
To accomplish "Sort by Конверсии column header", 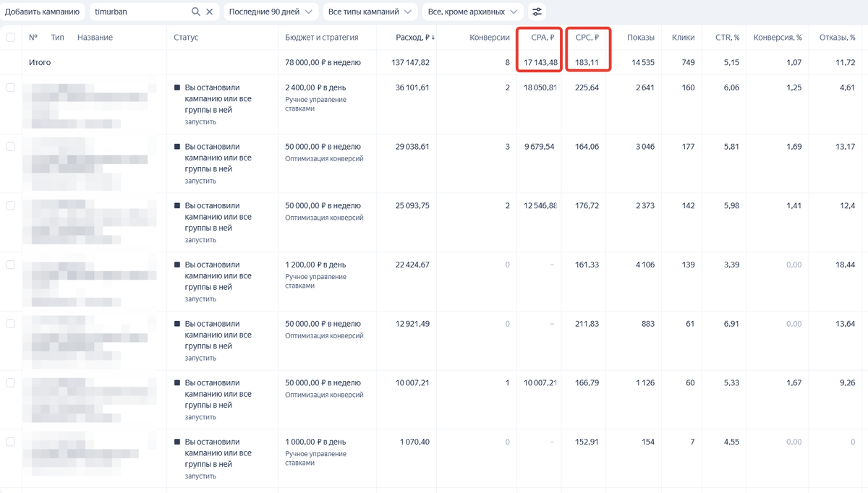I will tap(489, 38).
